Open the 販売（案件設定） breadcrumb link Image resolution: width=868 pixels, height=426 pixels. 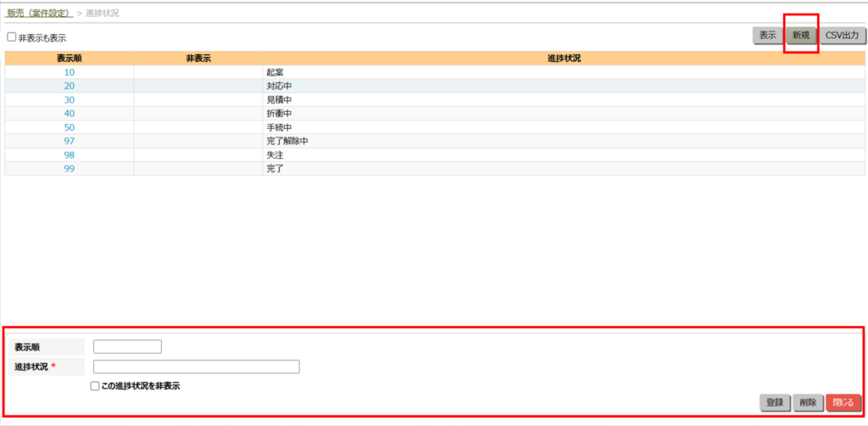[x=39, y=14]
